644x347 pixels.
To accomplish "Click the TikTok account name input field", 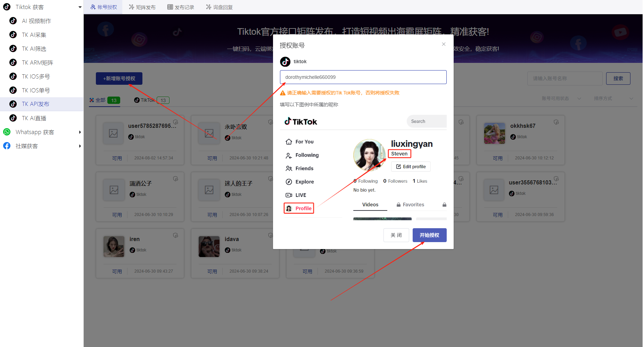I will 363,77.
